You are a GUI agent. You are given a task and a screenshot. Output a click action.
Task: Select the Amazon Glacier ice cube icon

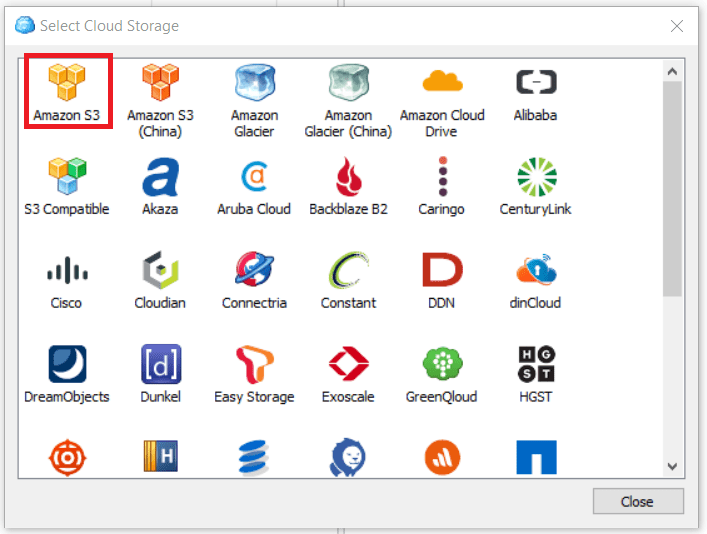[254, 82]
